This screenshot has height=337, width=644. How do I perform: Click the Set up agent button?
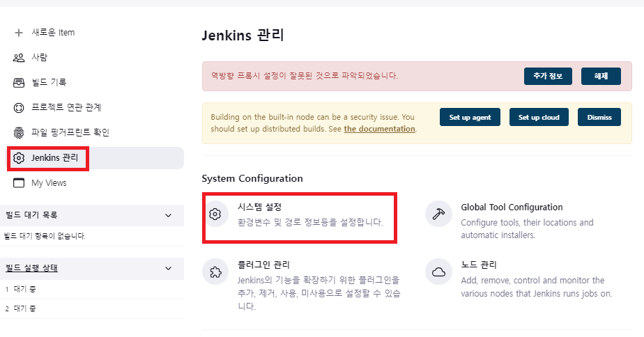point(470,117)
